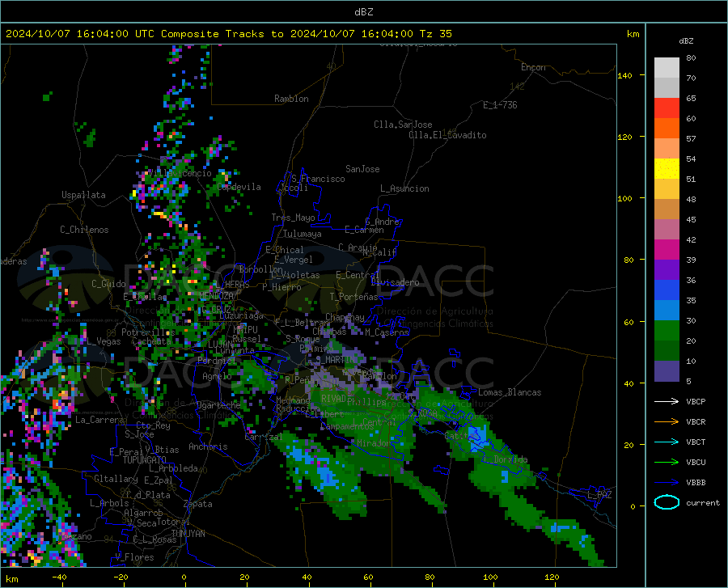
Task: Select the purple 39–36 dBZ swatch
Action: 667,270
